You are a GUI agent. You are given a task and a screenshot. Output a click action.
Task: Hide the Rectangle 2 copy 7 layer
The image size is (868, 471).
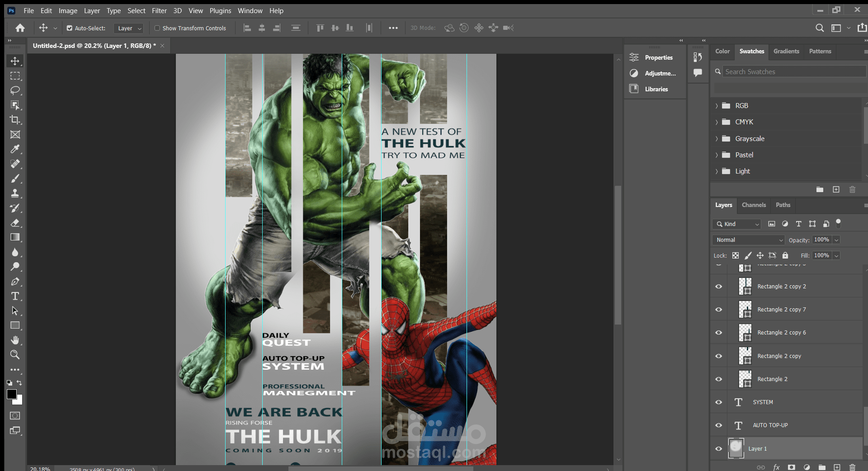719,310
